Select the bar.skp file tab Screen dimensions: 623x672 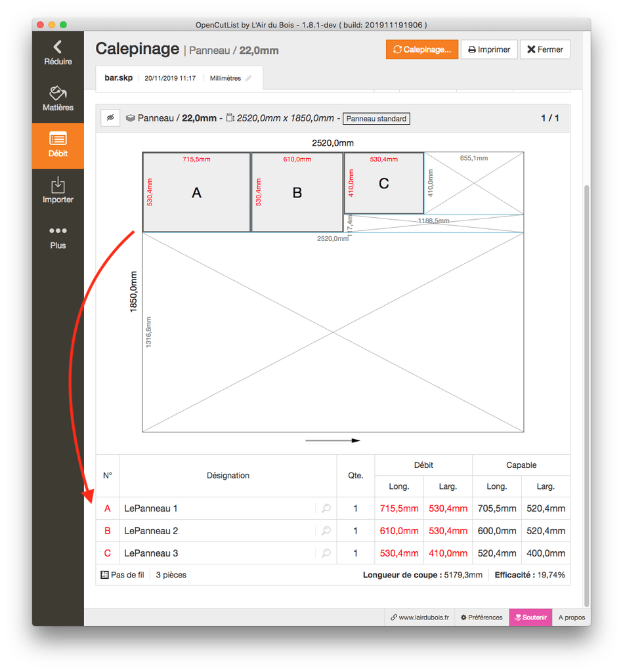[119, 77]
